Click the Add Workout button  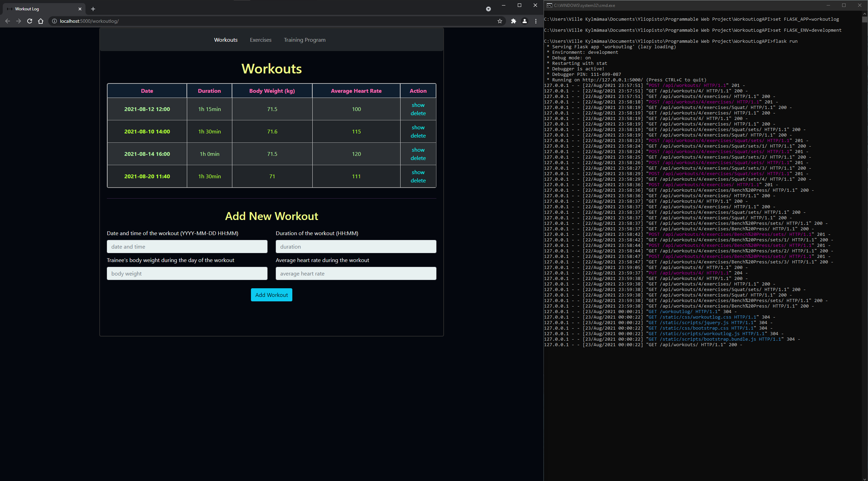coord(271,294)
